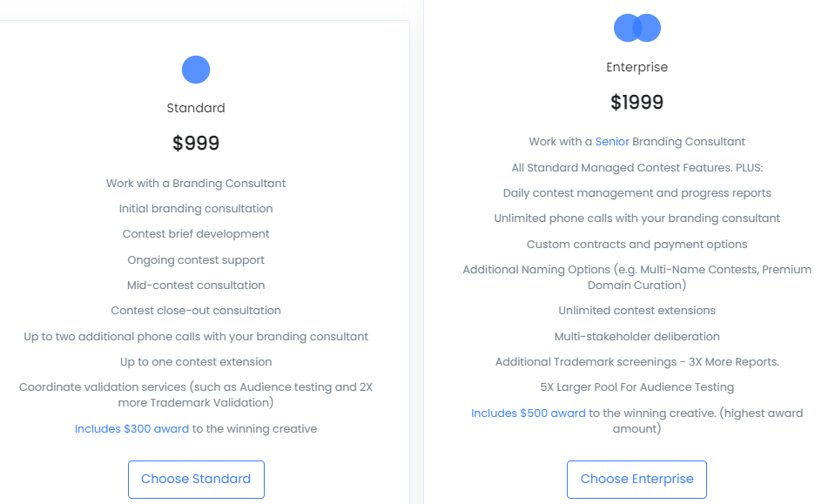Click the blue 'Senior' link text
This screenshot has width=835, height=504.
point(612,142)
